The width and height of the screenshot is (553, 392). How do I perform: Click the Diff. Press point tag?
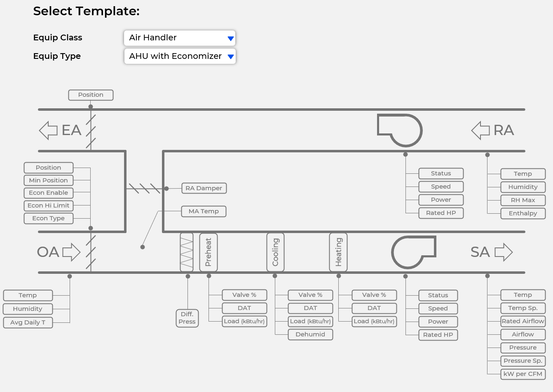point(187,318)
